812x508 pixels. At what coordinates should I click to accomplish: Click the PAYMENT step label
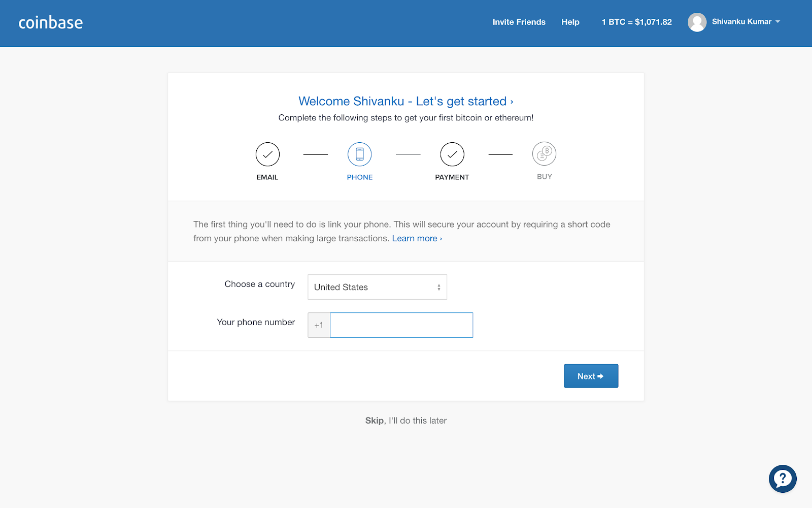[452, 177]
